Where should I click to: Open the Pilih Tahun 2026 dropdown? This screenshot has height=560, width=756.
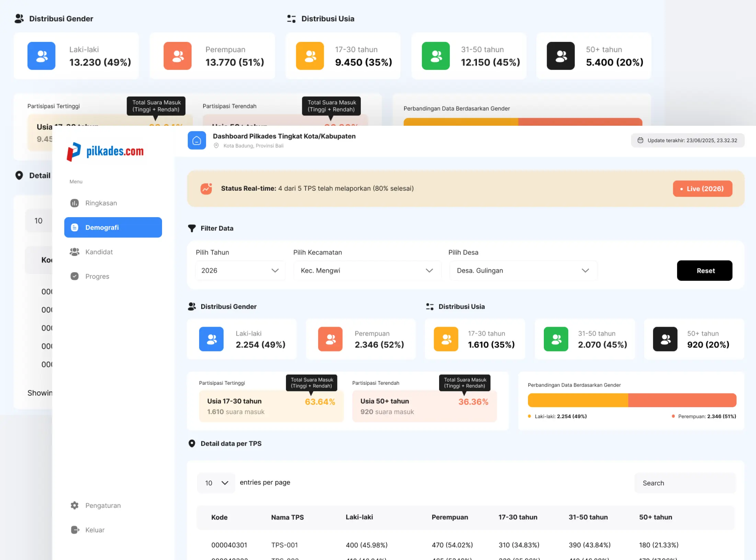(x=240, y=271)
